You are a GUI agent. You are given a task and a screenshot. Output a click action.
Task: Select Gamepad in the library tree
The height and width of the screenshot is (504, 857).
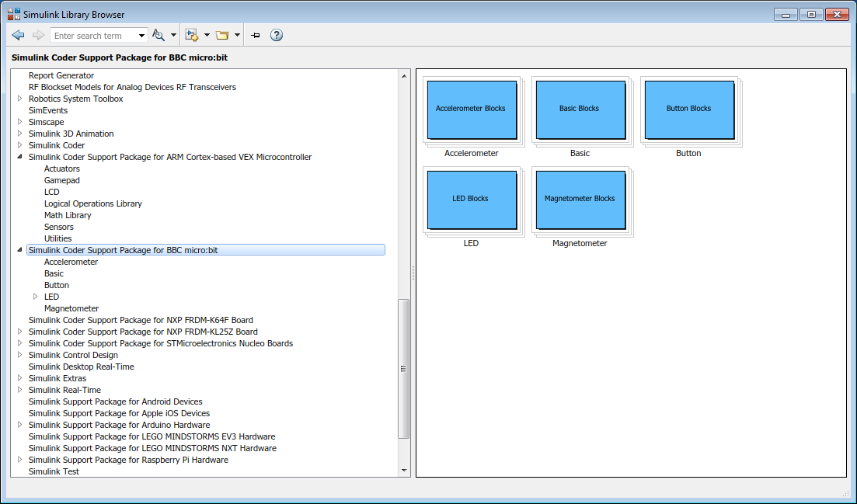[61, 180]
